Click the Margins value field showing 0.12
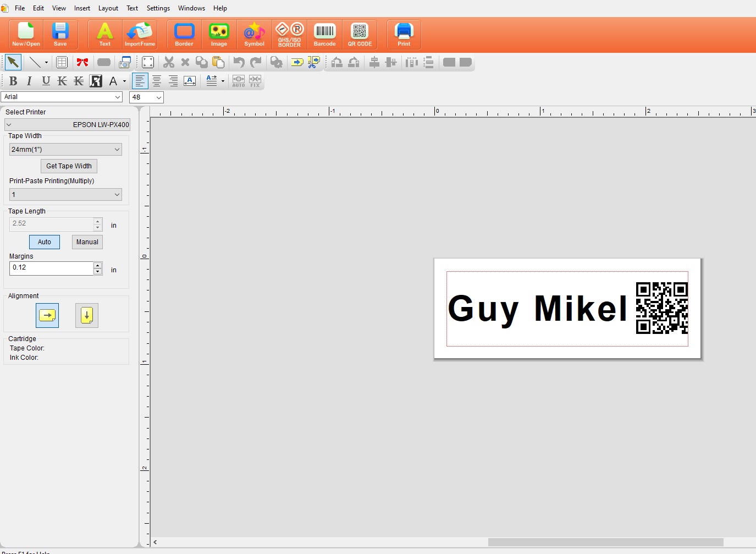The height and width of the screenshot is (554, 756). tap(52, 268)
